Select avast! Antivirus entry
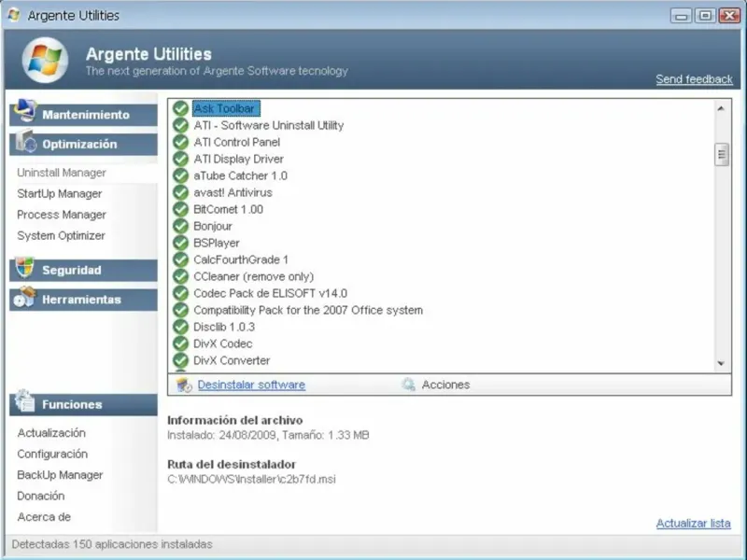747x560 pixels. tap(233, 192)
